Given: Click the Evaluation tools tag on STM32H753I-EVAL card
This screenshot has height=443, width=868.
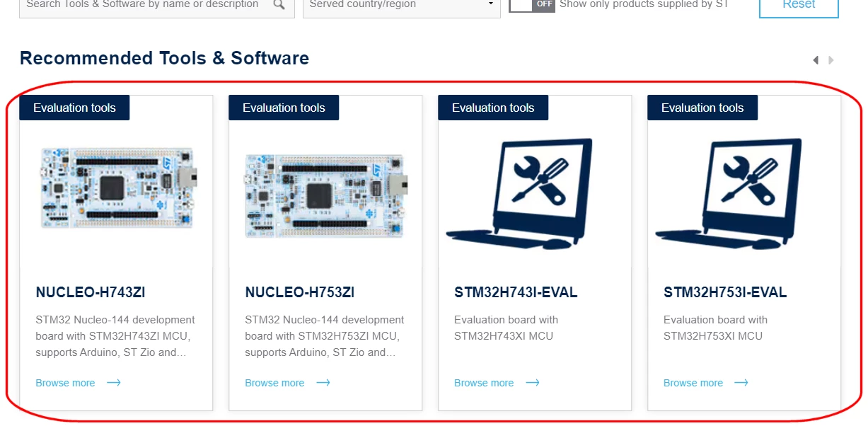Looking at the screenshot, I should (702, 108).
